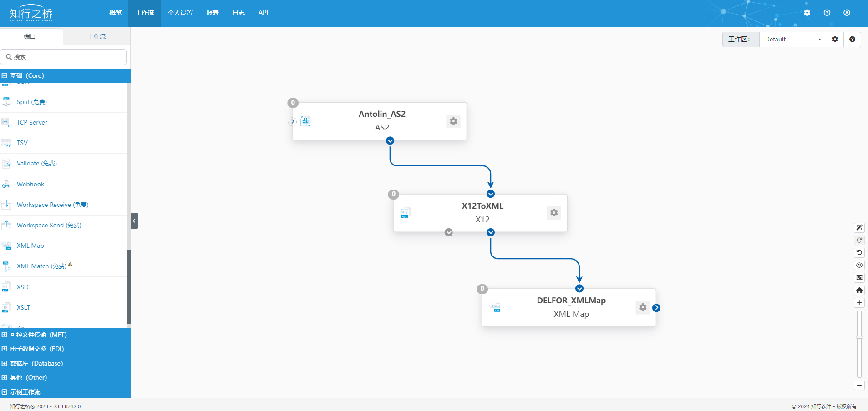The image size is (868, 411).
Task: Open the user account icon in header
Action: pos(847,13)
